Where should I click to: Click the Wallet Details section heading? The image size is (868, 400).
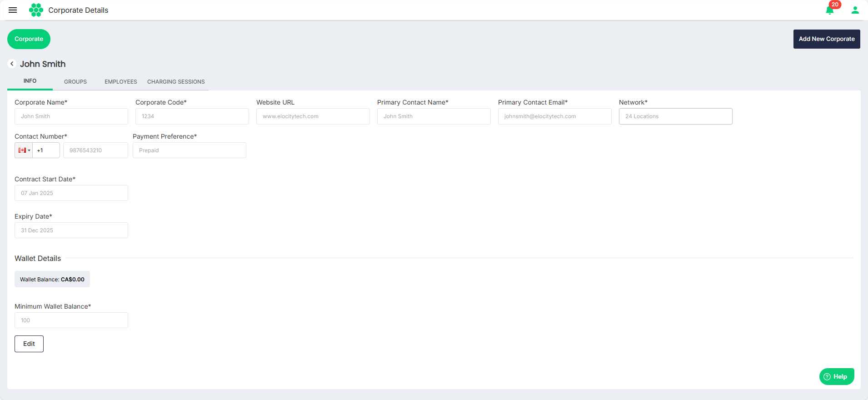click(x=38, y=258)
